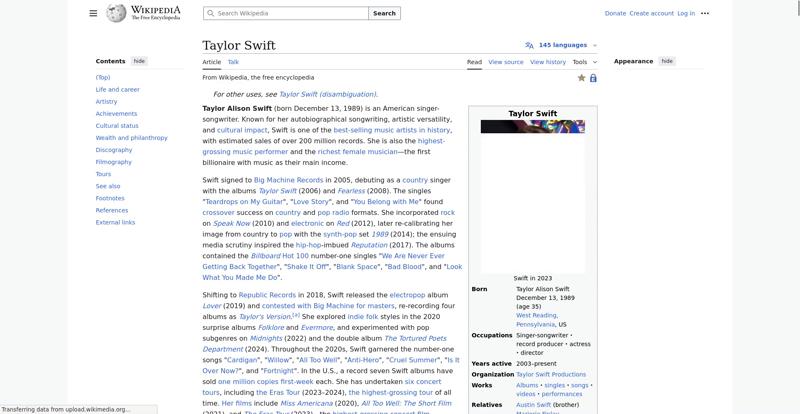Open the performances link in infobox

(562, 394)
